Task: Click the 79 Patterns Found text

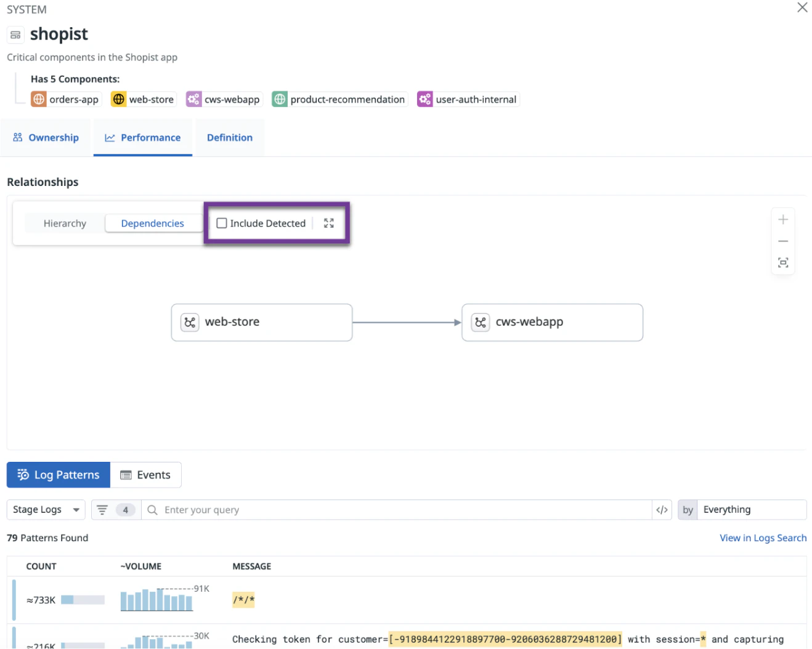Action: (x=47, y=538)
